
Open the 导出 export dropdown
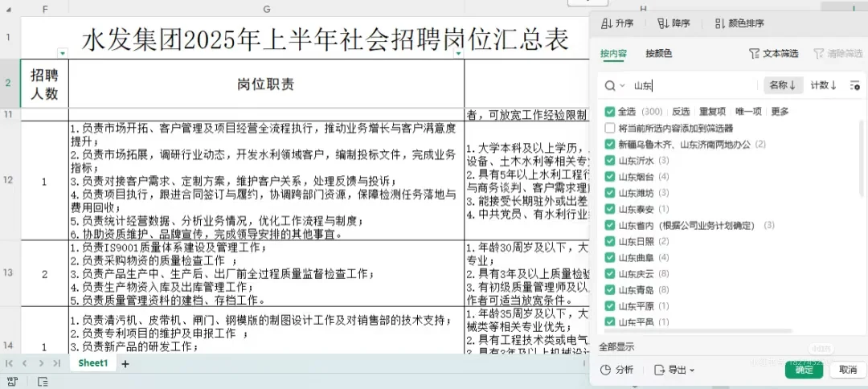pos(674,370)
